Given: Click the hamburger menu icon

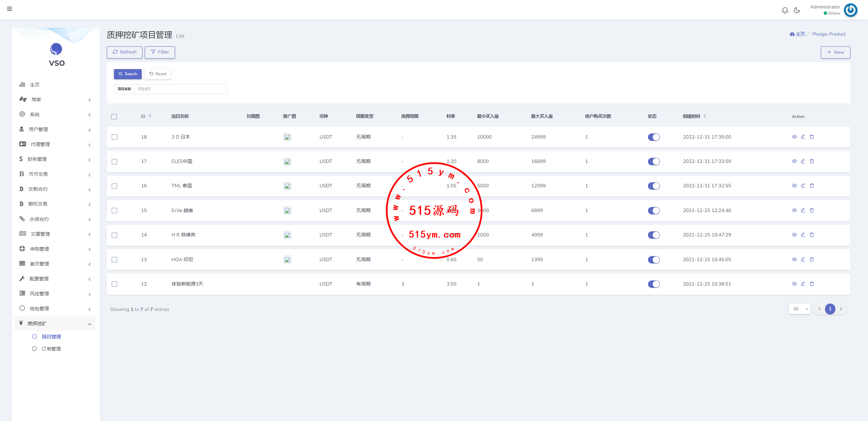Looking at the screenshot, I should 9,9.
